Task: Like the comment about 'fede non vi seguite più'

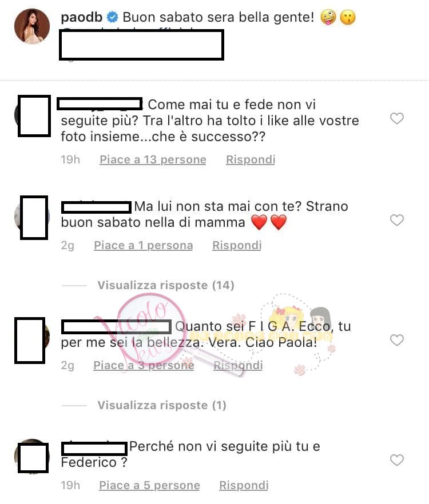Action: click(397, 118)
